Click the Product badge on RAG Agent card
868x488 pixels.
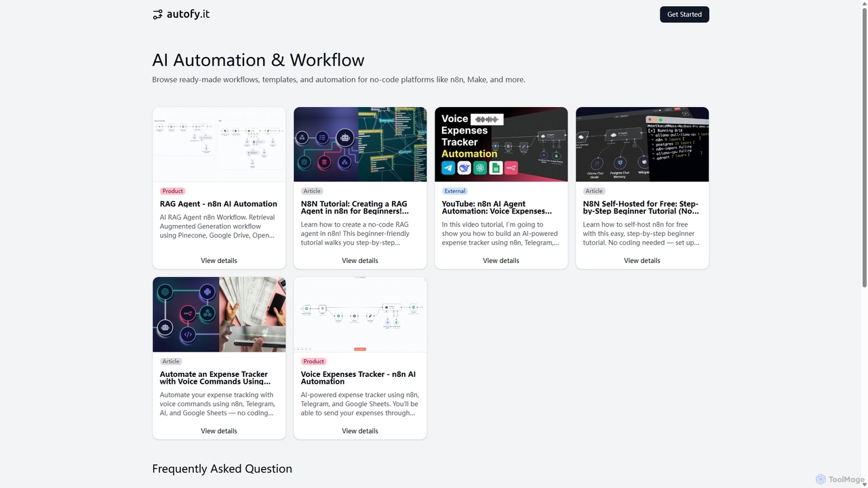pos(173,191)
